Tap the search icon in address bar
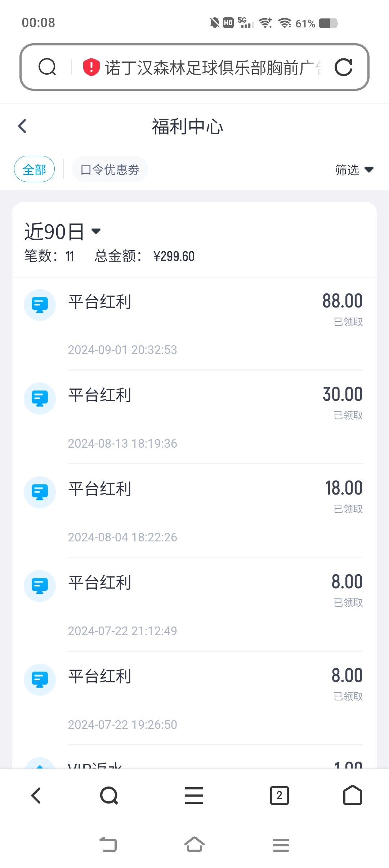Screen dimensions: 389x868 [x=47, y=67]
